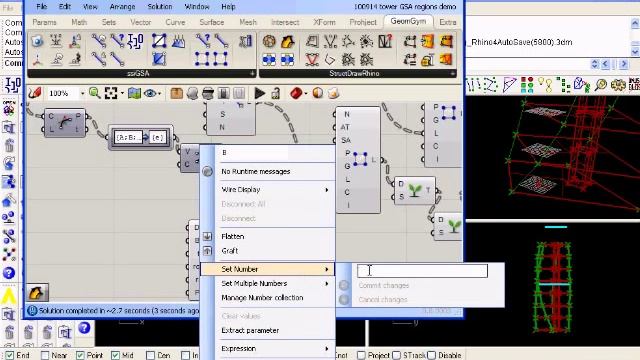
Task: Select Set Number in the context menu
Action: click(267, 269)
